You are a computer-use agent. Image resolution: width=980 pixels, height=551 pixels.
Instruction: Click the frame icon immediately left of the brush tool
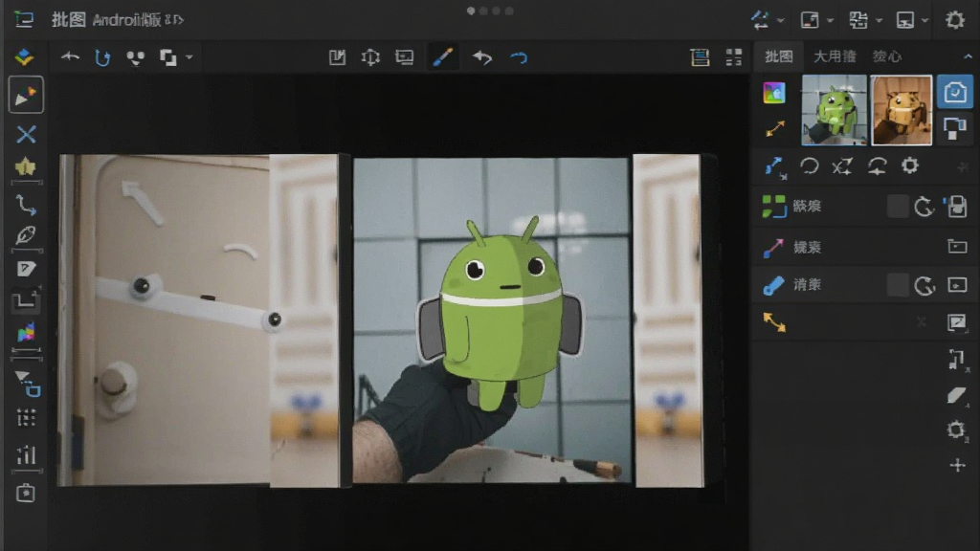point(405,57)
